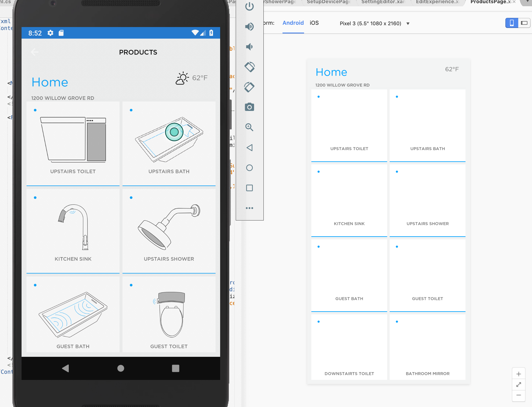532x407 pixels.
Task: Open the Upstairs Shower card on the phone
Action: [169, 231]
